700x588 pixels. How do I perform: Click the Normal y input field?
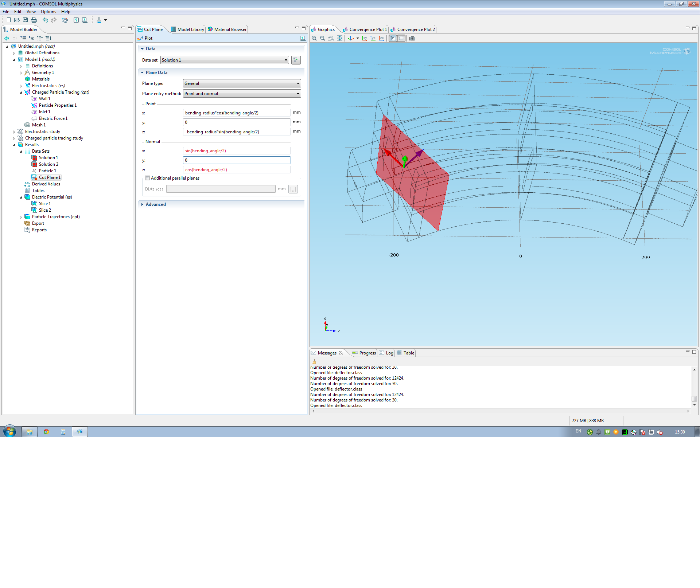point(237,160)
